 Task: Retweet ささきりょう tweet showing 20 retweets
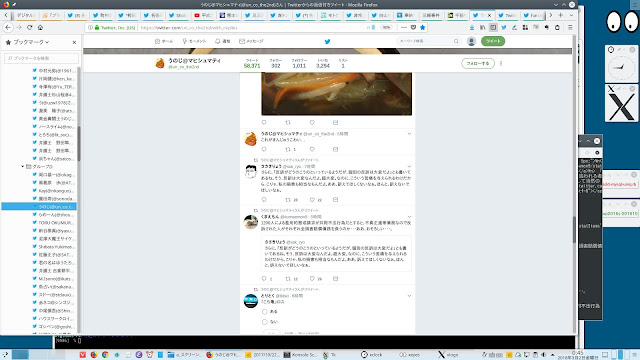(288, 200)
